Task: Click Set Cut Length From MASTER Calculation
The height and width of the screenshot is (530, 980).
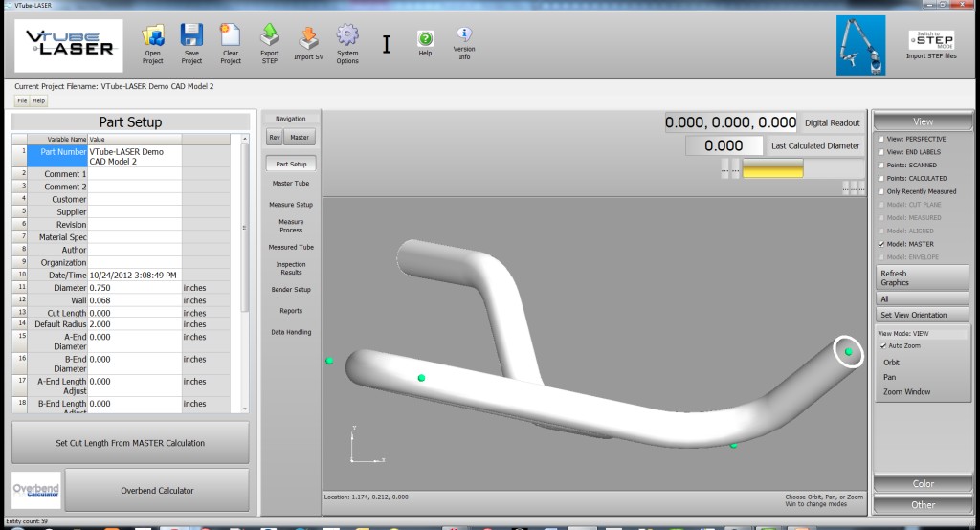Action: pyautogui.click(x=130, y=443)
